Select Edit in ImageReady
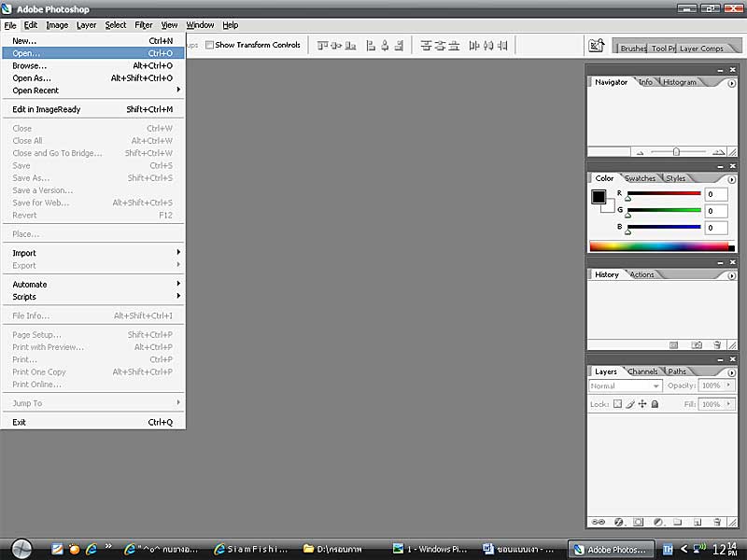Screen dimensions: 747x560 point(93,109)
